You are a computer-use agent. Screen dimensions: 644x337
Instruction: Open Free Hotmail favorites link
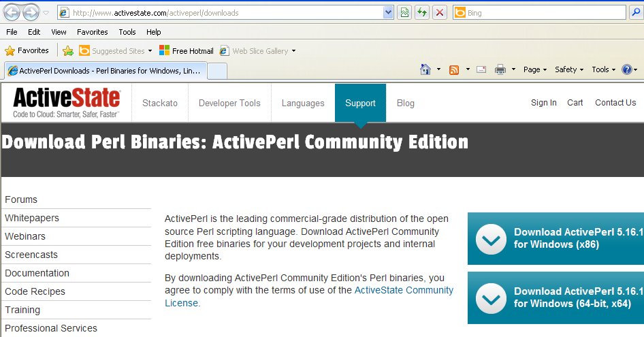[187, 51]
